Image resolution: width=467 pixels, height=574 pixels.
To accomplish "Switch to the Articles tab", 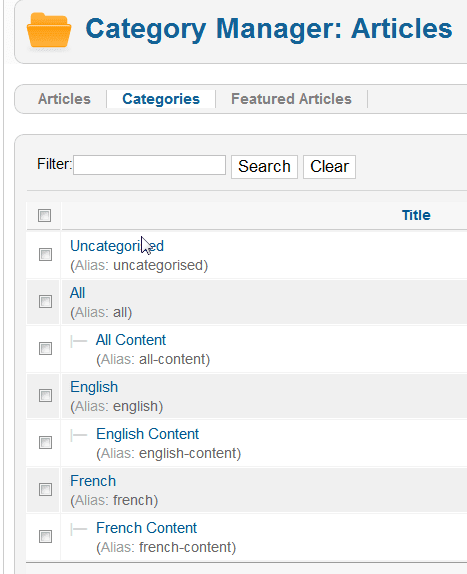I will [x=64, y=99].
